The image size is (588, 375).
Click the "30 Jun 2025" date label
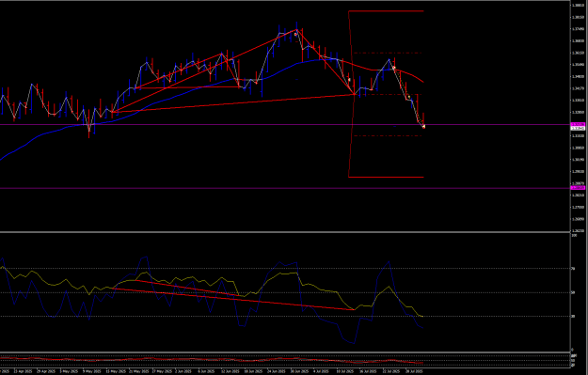pos(299,371)
